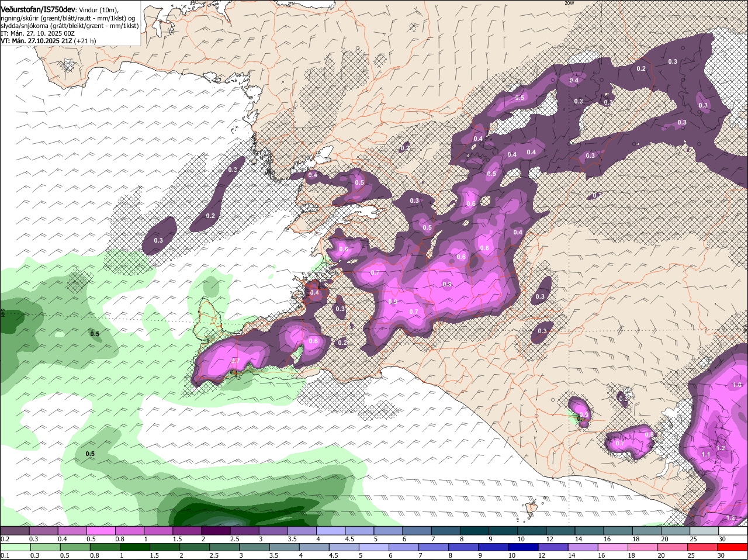Image resolution: width=748 pixels, height=560 pixels.
Task: Pick the 8–9 medium blue swatch, lower legend
Action: (x=464, y=547)
